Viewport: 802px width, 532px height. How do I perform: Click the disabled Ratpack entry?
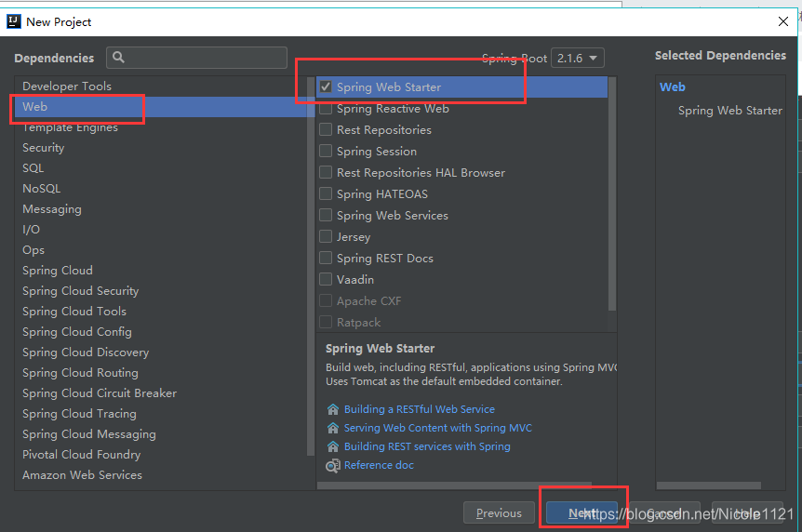pyautogui.click(x=462, y=322)
